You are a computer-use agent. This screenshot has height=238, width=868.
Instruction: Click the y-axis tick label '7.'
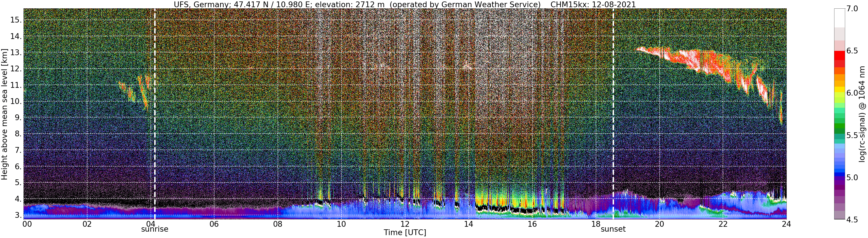[18, 150]
